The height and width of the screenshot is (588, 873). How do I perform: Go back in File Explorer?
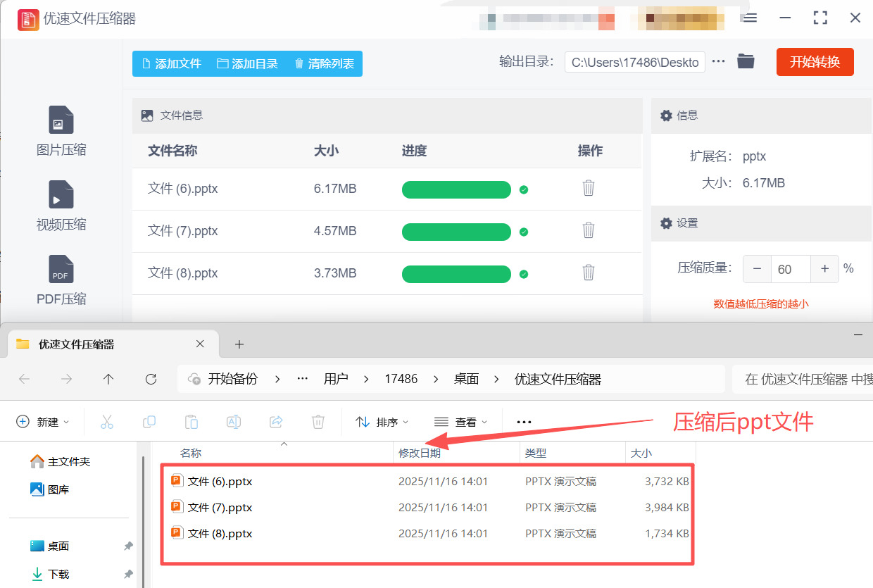pos(25,379)
